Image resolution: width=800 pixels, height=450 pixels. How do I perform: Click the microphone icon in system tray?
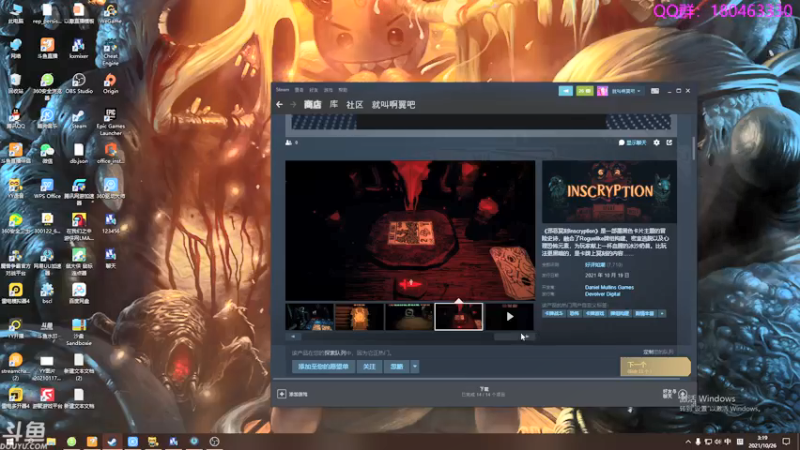[698, 442]
